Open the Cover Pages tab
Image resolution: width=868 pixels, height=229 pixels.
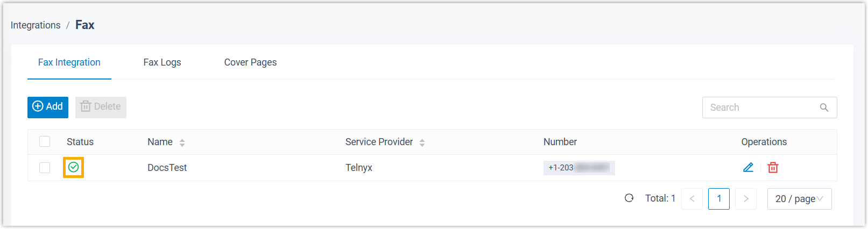click(250, 62)
